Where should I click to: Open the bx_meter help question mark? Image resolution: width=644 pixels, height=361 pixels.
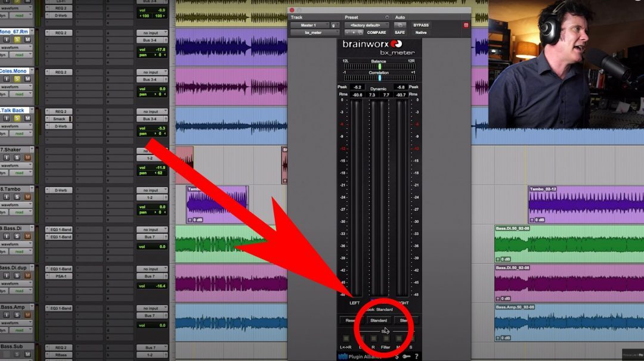[x=416, y=356]
